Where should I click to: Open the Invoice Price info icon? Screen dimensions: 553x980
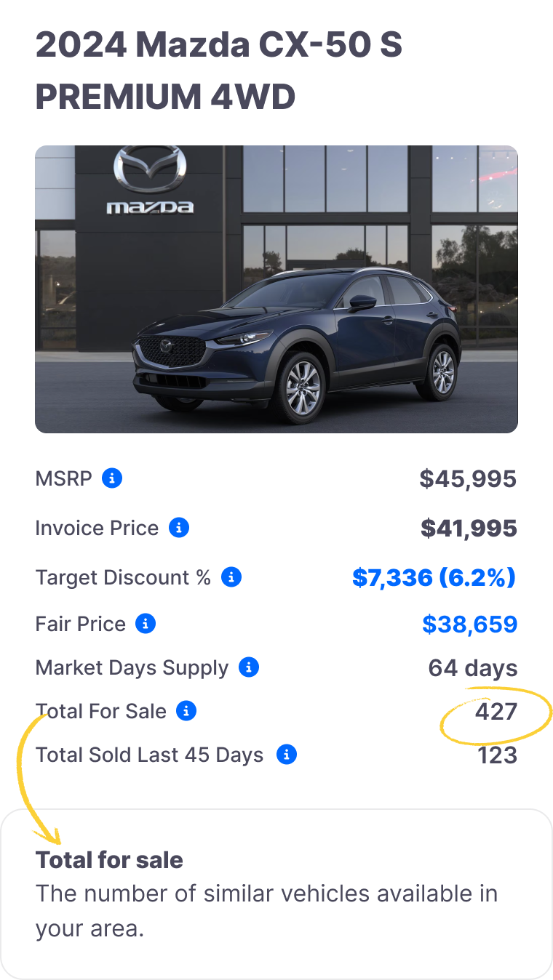pos(179,528)
